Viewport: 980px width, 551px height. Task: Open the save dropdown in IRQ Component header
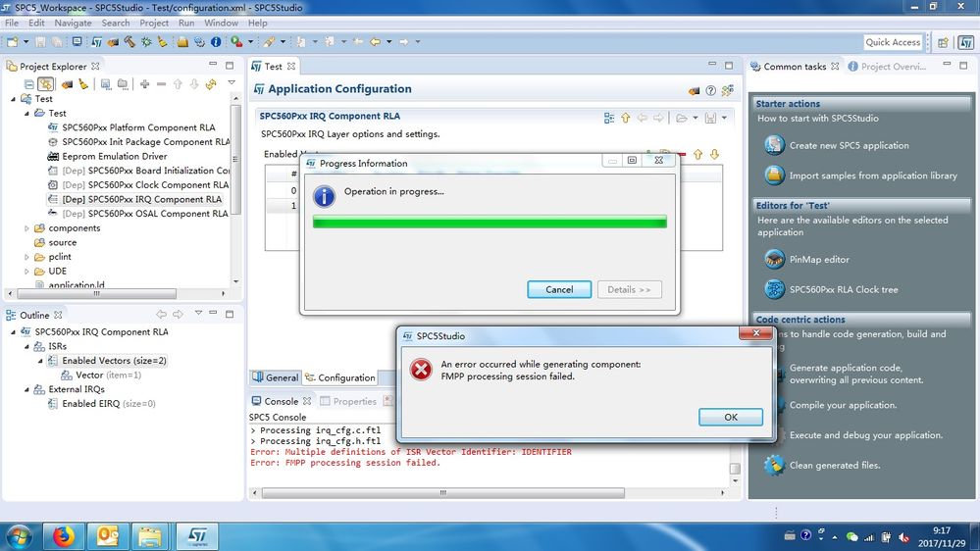pyautogui.click(x=724, y=118)
